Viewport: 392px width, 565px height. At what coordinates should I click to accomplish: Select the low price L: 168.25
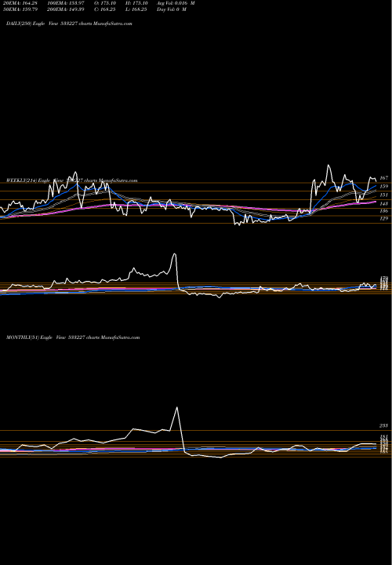click(135, 9)
